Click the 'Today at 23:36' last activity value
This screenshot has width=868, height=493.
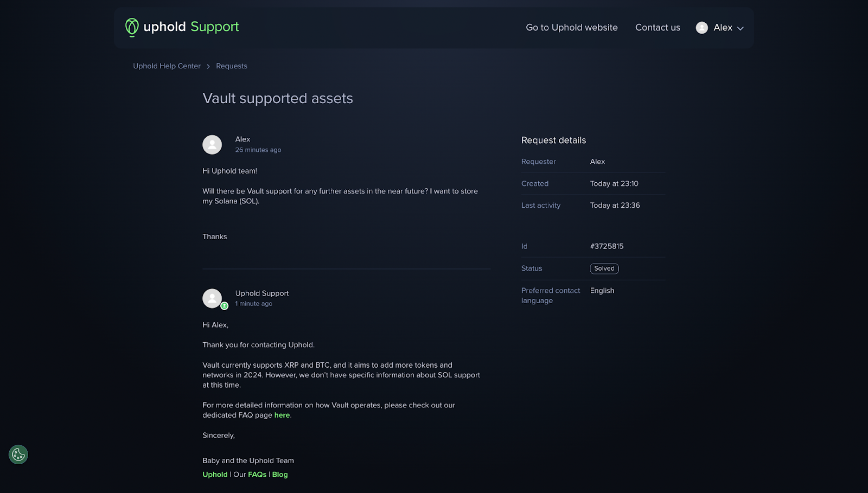615,206
